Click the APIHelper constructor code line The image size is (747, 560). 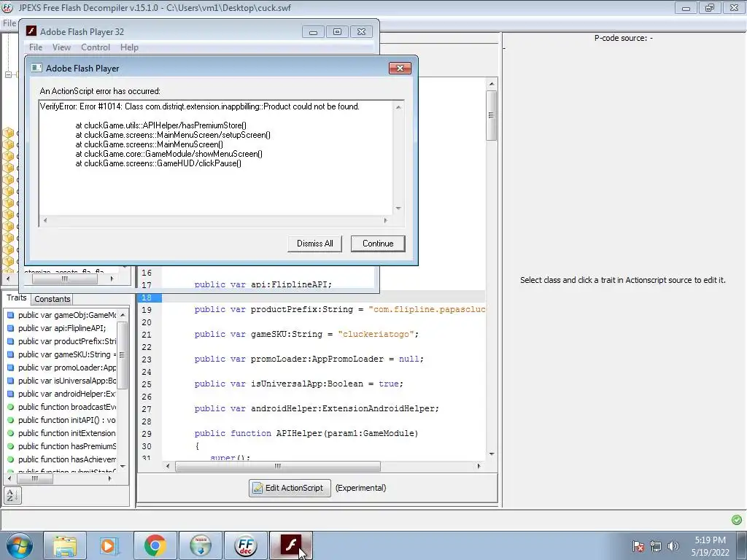point(306,433)
